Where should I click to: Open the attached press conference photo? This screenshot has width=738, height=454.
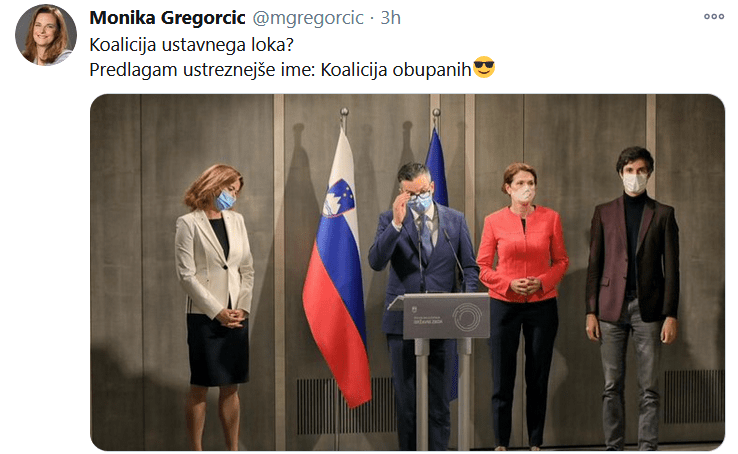[x=407, y=272]
